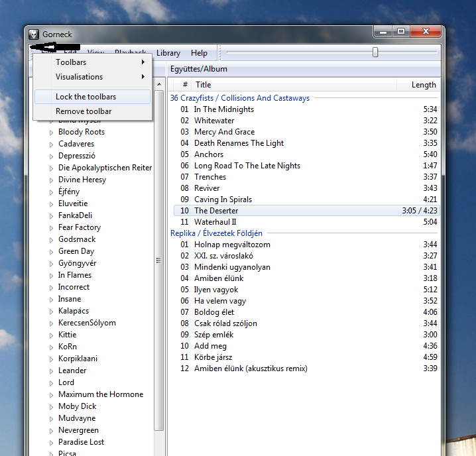This screenshot has height=456, width=476.
Task: Select Insane in the library tree
Action: tap(70, 299)
